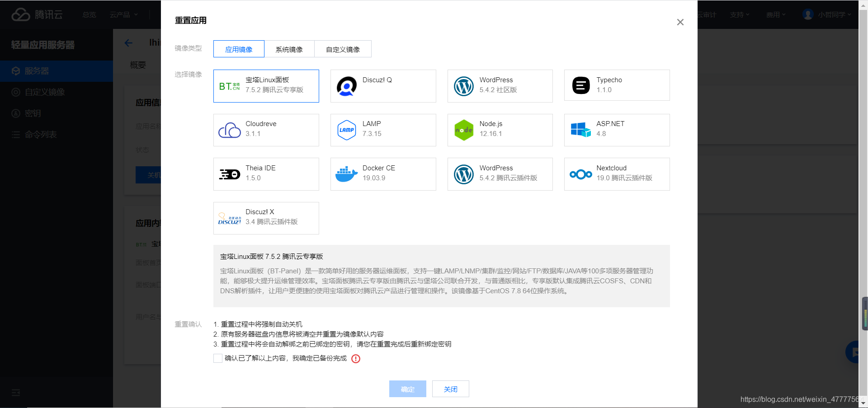Click the scrollbar up arrow

pyautogui.click(x=863, y=5)
